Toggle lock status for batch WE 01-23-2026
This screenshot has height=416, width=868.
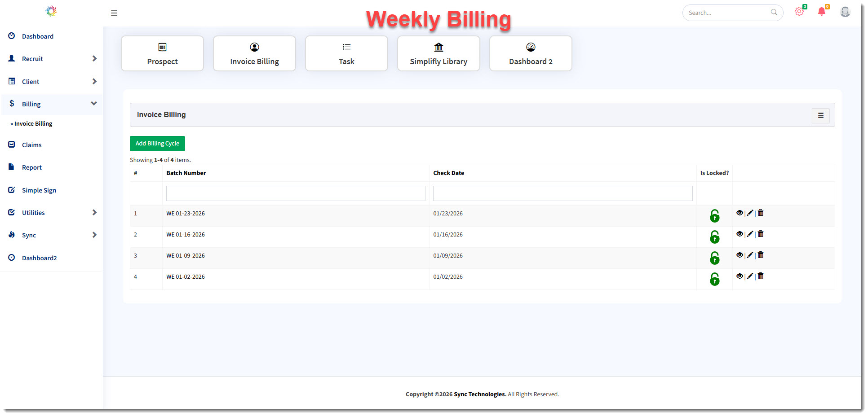pyautogui.click(x=714, y=216)
